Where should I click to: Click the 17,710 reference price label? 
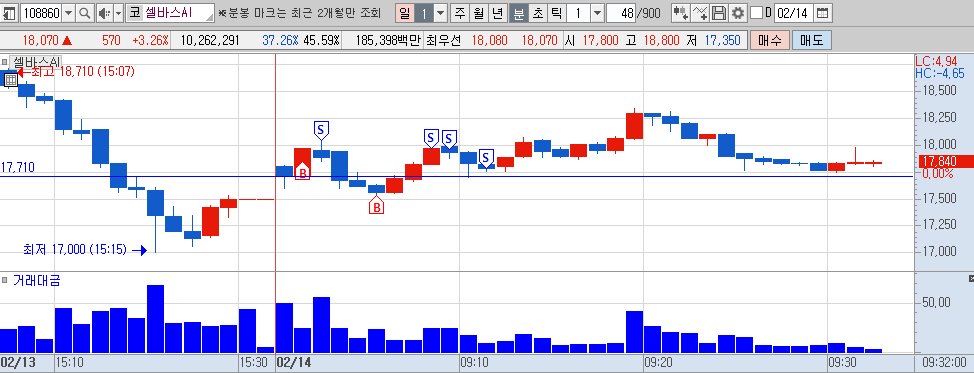(x=17, y=168)
